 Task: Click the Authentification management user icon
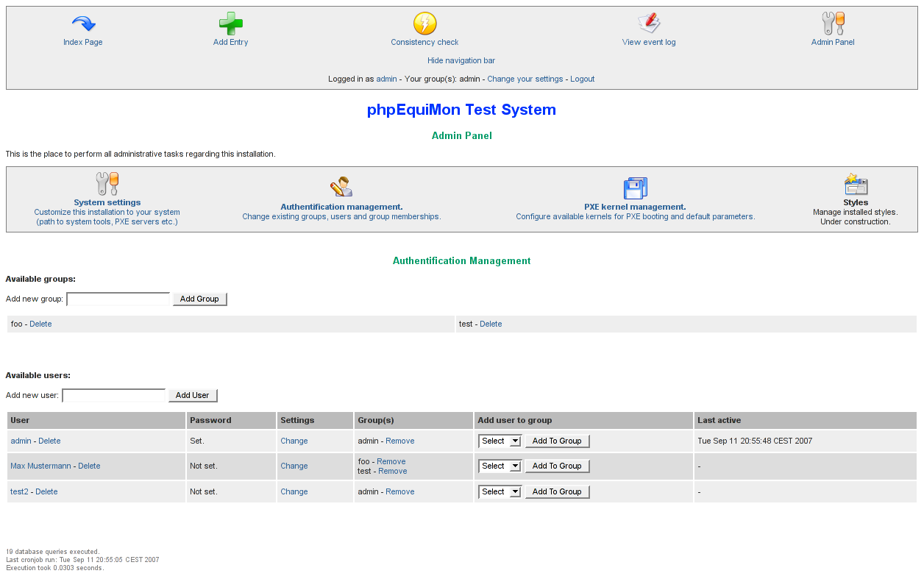pyautogui.click(x=341, y=188)
